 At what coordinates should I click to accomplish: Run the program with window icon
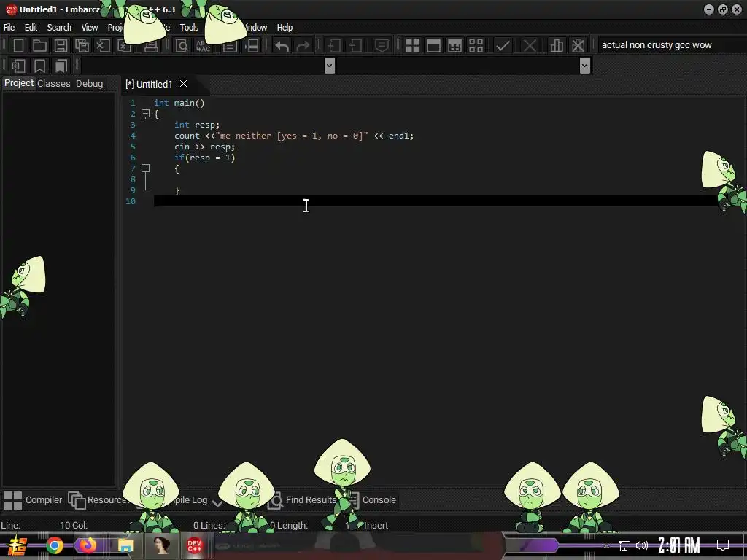pyautogui.click(x=433, y=46)
